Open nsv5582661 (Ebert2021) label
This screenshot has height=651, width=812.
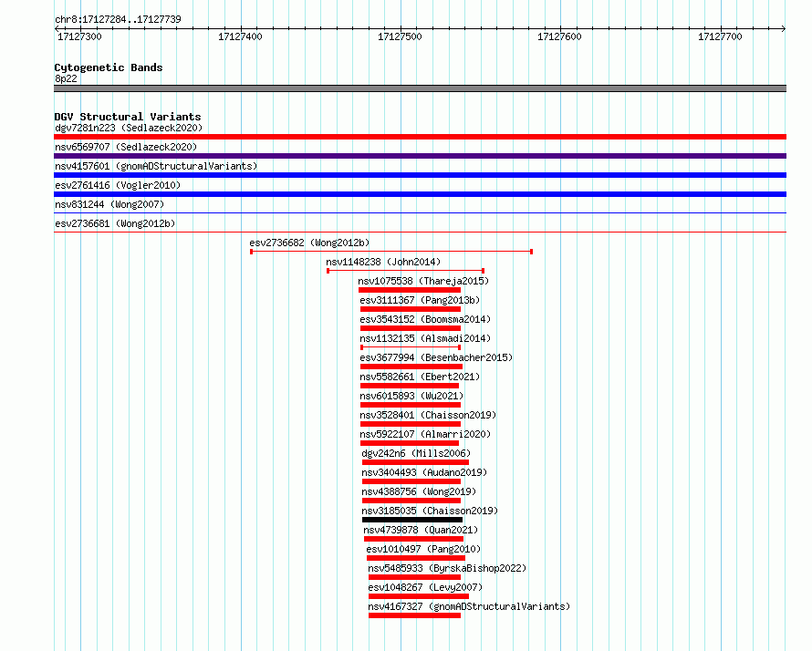pos(420,377)
